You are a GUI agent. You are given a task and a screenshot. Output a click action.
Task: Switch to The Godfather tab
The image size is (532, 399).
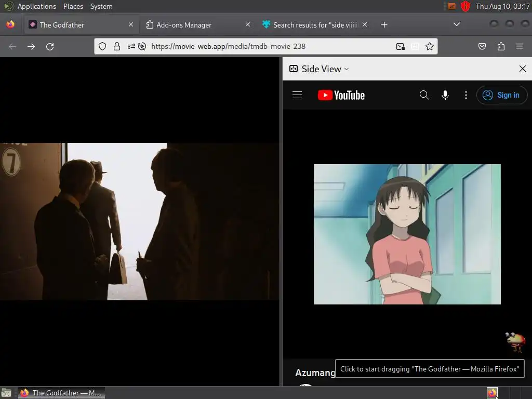81,25
